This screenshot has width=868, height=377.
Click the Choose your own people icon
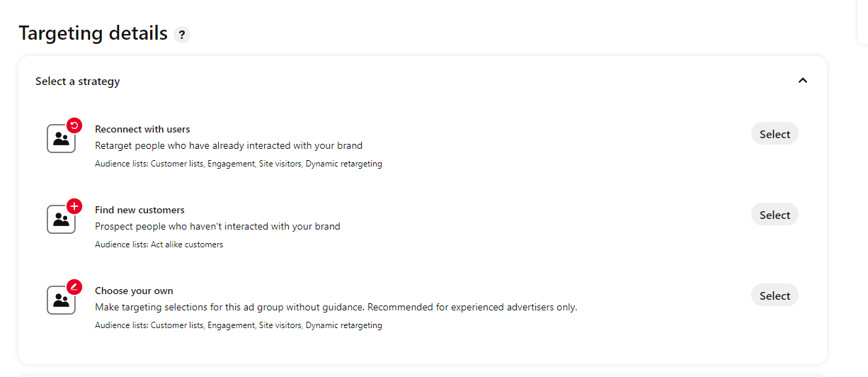click(x=61, y=300)
